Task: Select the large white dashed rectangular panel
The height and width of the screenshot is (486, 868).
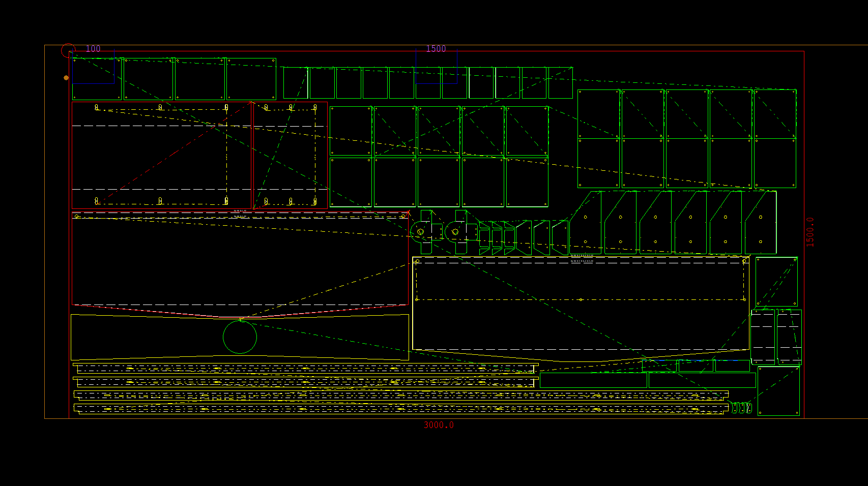Action: pyautogui.click(x=581, y=303)
